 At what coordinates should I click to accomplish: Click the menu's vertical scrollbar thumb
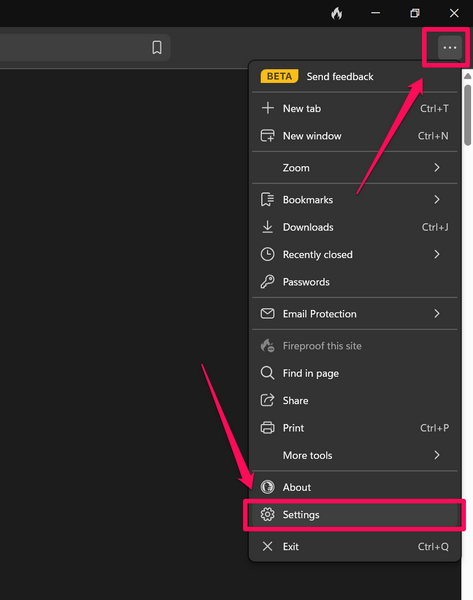coord(468,115)
